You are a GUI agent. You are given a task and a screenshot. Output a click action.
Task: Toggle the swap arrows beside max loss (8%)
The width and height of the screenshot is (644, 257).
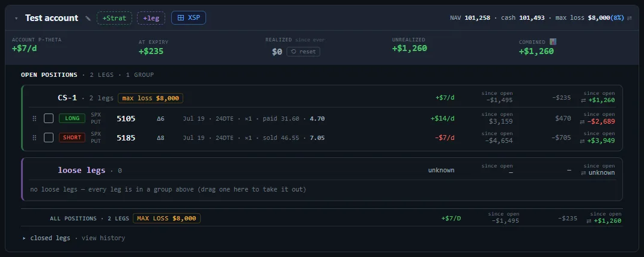[629, 18]
